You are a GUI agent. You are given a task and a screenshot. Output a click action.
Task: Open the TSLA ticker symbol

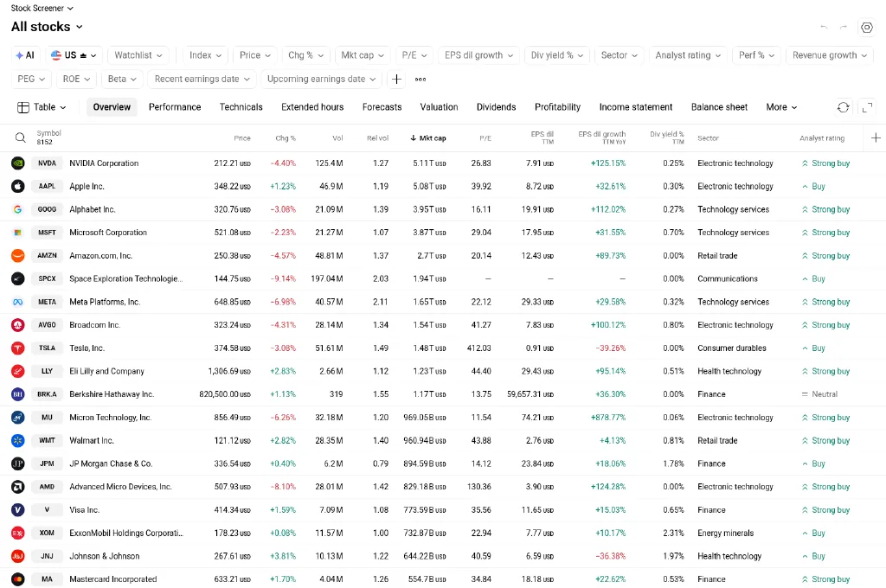pos(47,348)
